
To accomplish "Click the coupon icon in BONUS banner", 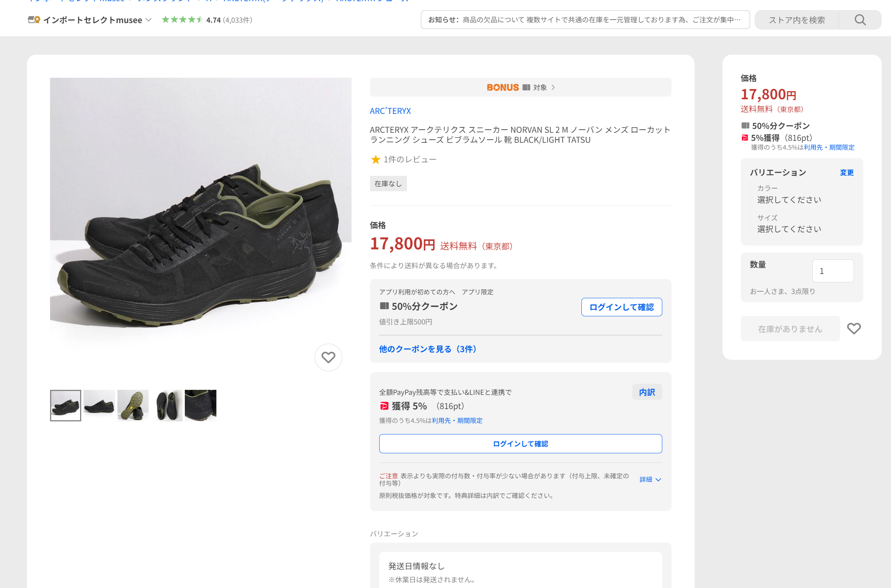I will point(526,87).
